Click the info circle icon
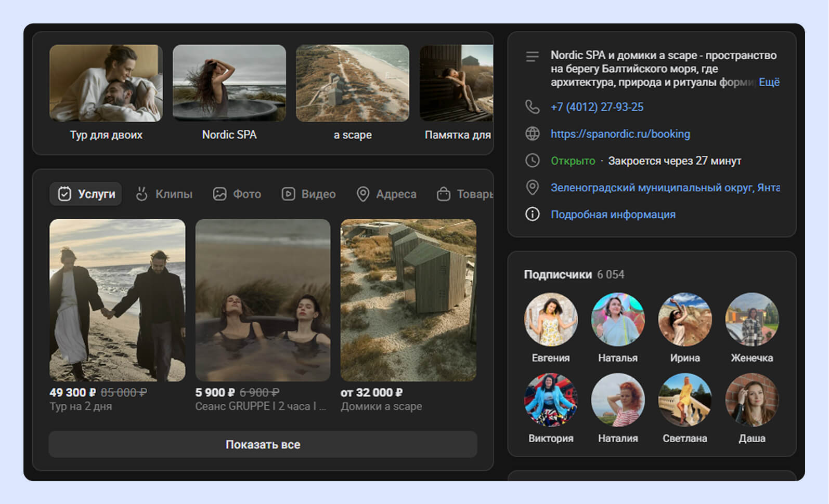This screenshot has height=504, width=829. pos(532,214)
